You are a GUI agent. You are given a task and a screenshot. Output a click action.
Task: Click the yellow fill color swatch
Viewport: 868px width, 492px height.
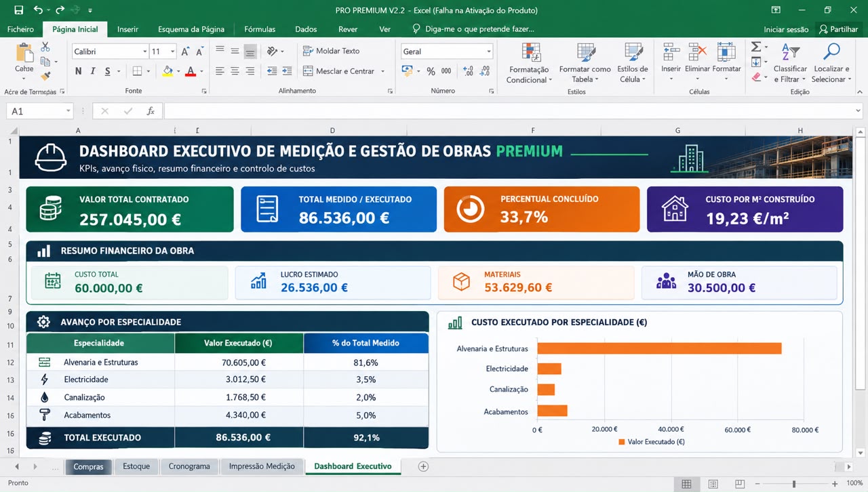(167, 71)
